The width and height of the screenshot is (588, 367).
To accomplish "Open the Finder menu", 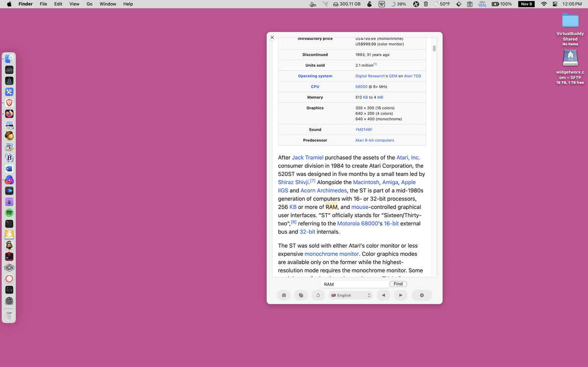I will click(25, 4).
